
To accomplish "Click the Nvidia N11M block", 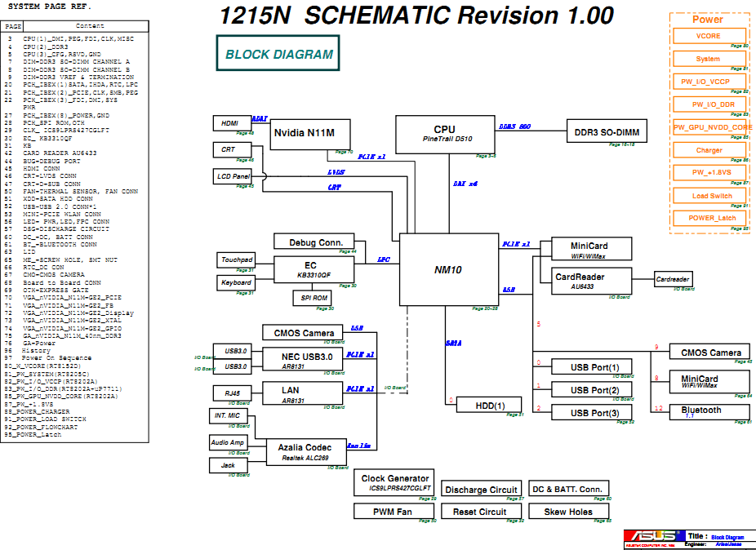I will 309,134.
